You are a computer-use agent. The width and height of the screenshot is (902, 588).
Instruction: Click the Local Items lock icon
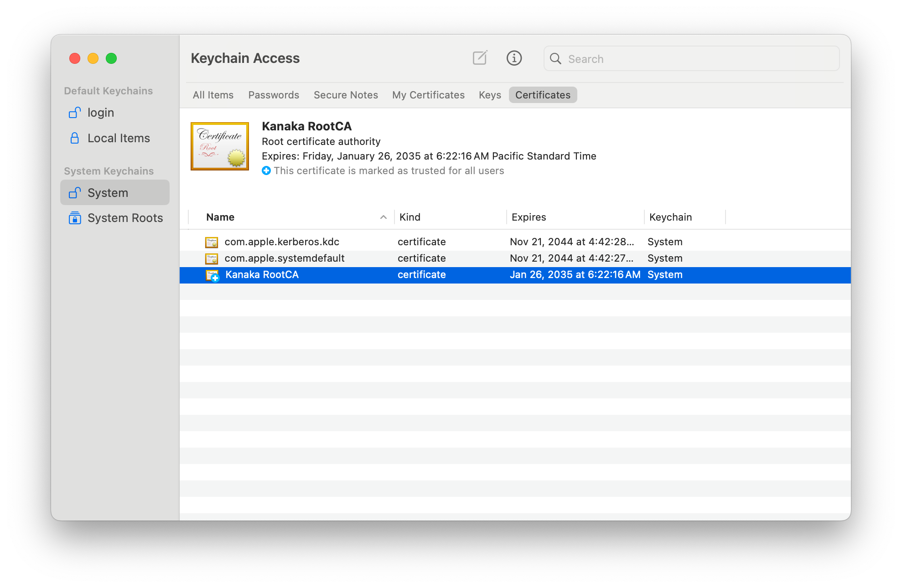[75, 138]
